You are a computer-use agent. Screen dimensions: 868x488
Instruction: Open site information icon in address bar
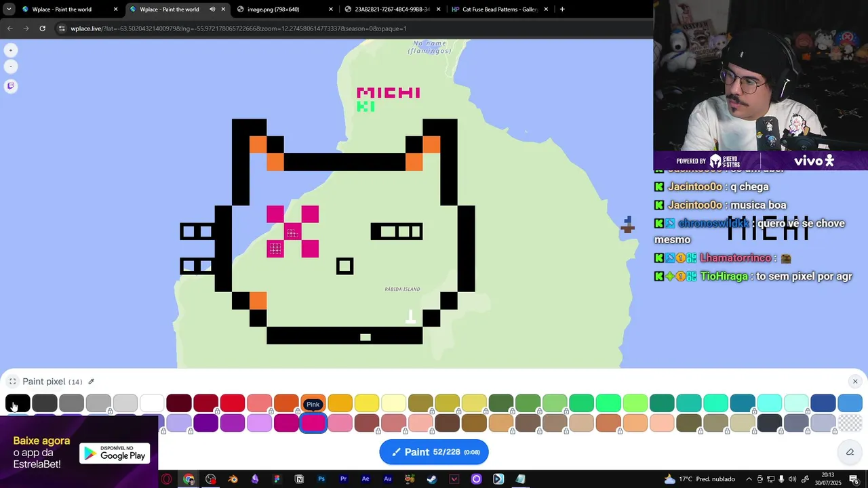pos(62,28)
